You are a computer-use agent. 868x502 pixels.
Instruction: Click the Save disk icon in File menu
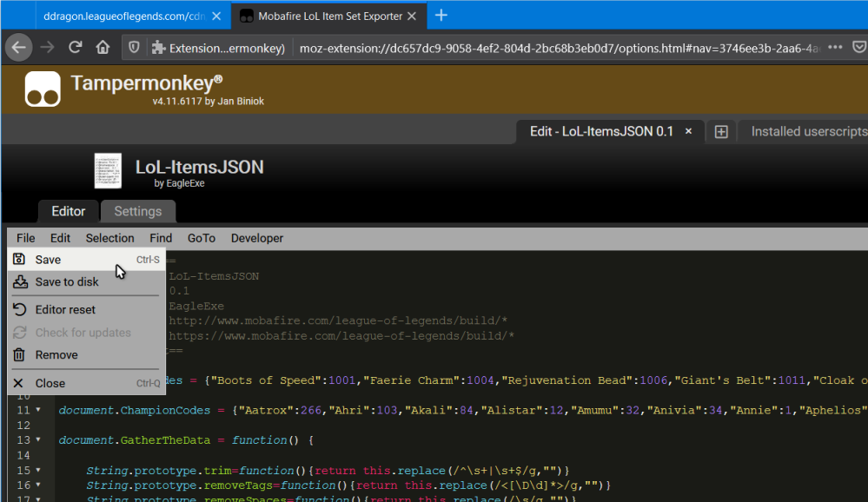pos(19,259)
